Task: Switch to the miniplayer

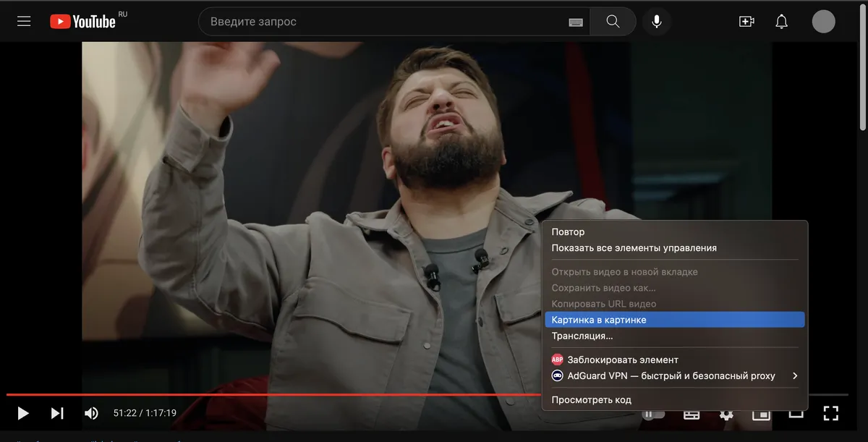Action: click(761, 415)
